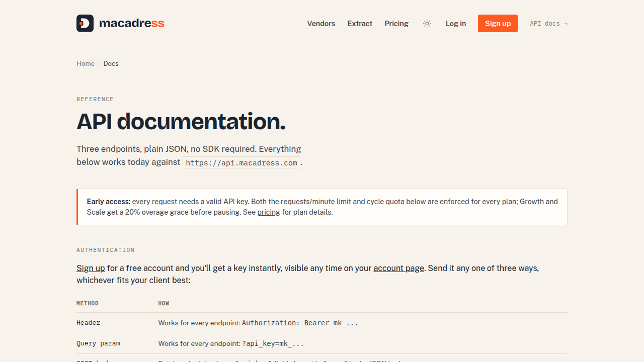Toggle the light/dark theme sun icon
Screen dimensions: 644x362
(427, 24)
